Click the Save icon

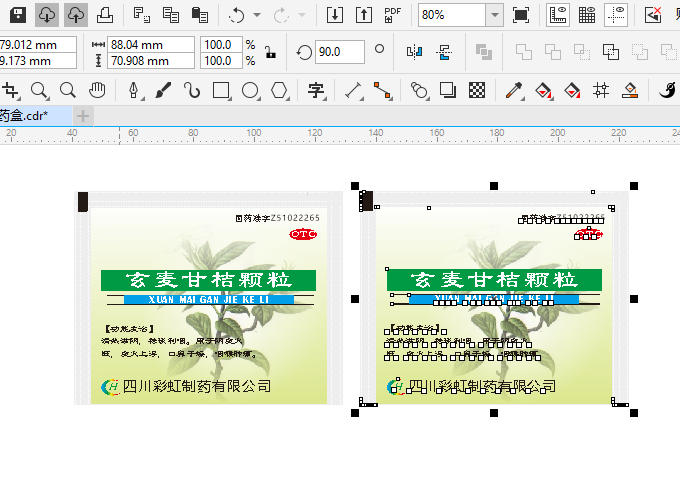coord(18,15)
